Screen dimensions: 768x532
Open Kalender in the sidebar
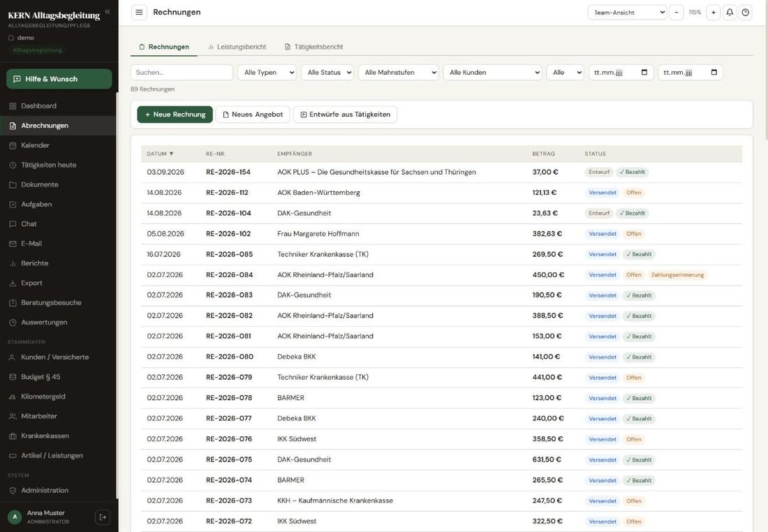pyautogui.click(x=58, y=145)
